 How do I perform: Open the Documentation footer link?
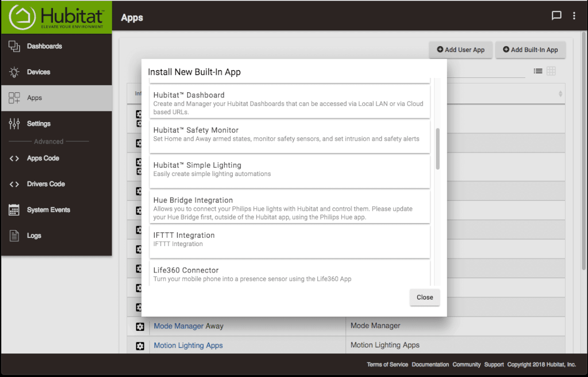tap(430, 365)
